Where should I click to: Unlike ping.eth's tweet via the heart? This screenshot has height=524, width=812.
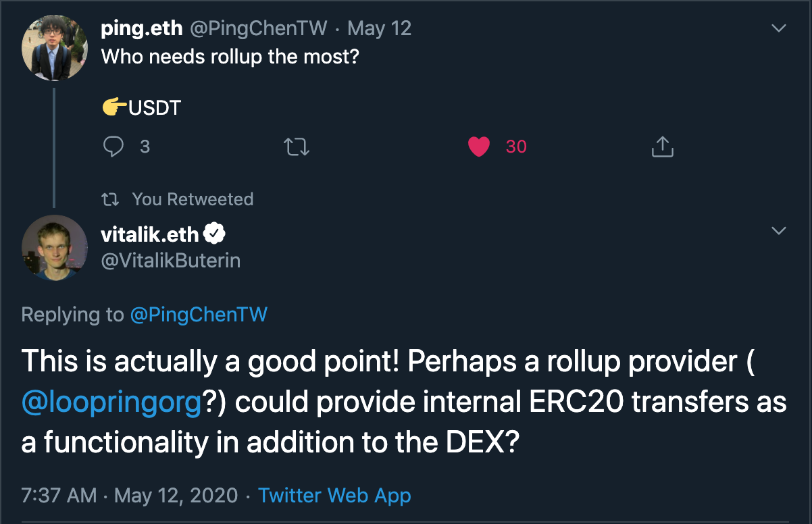click(x=479, y=147)
